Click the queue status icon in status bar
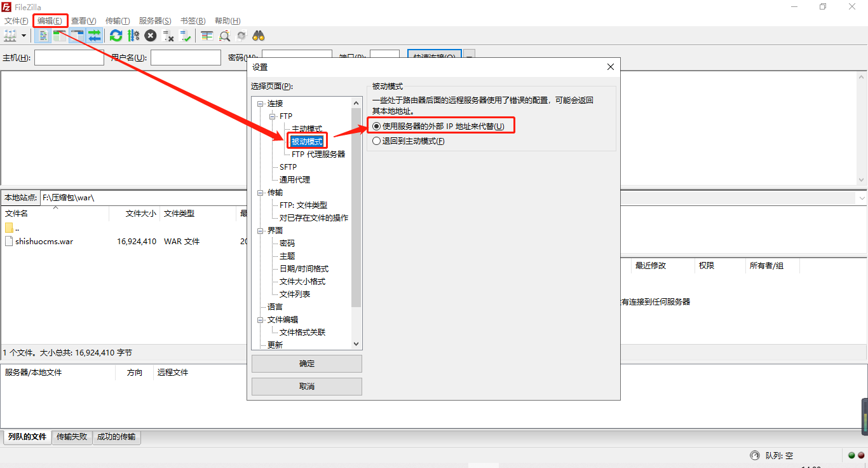This screenshot has height=468, width=868. [x=754, y=455]
